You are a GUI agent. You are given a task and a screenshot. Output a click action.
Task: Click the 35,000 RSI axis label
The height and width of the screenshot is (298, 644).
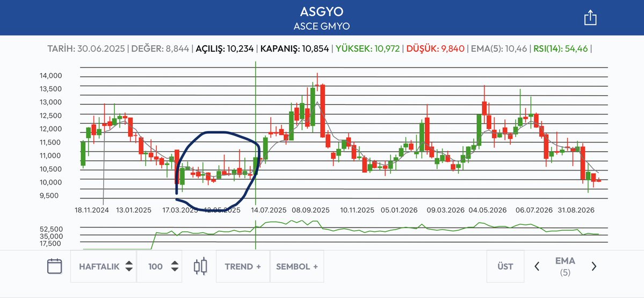coord(52,236)
